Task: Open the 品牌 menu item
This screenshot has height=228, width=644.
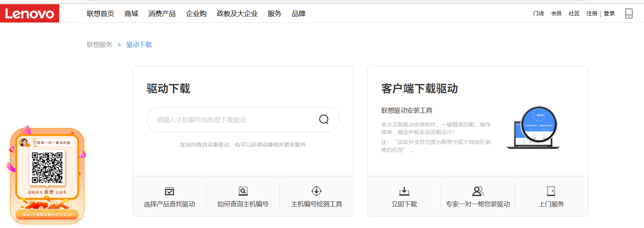Action: click(299, 14)
